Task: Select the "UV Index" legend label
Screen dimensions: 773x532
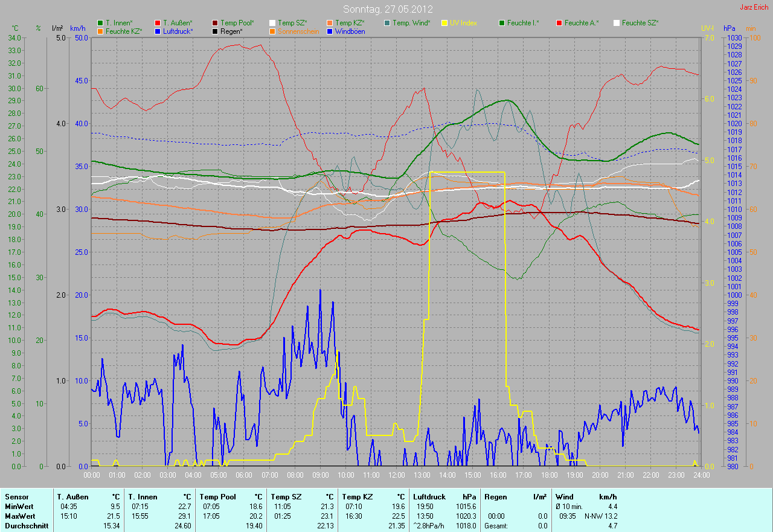Action: 463,23
